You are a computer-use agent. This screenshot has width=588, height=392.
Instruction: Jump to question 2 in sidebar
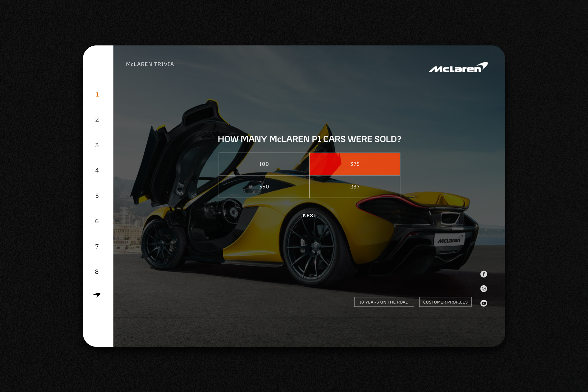click(97, 120)
